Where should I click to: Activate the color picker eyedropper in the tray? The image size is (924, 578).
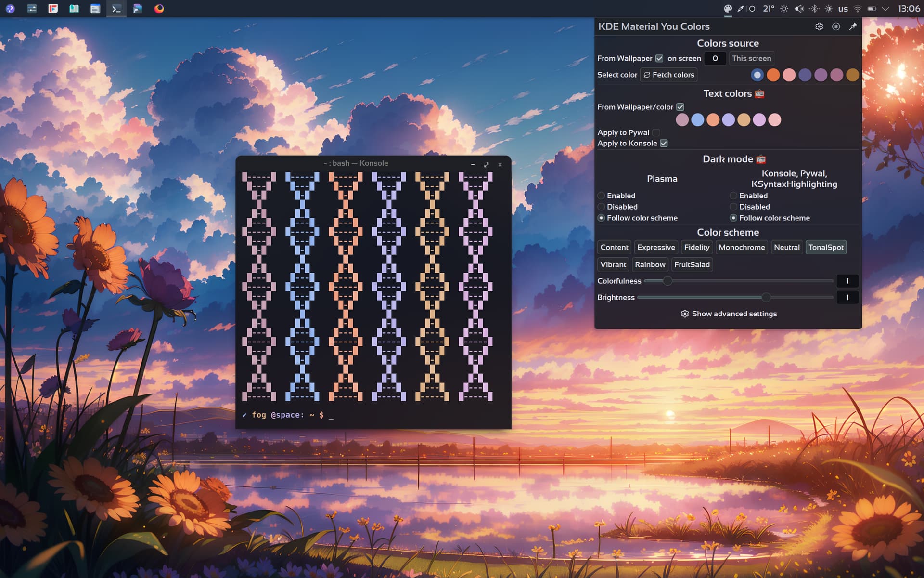coord(741,9)
